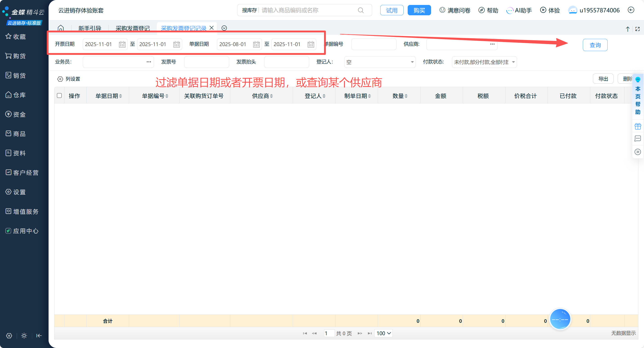Toggle the sun theme icon in sidebar

pos(24,335)
